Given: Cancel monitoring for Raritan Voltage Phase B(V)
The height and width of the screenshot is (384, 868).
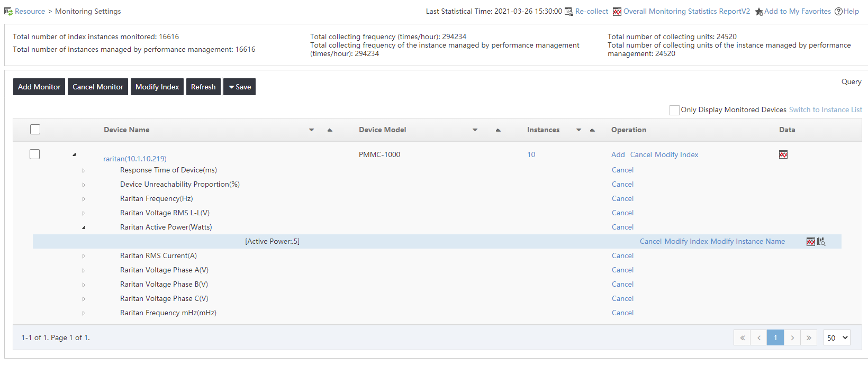Looking at the screenshot, I should (x=622, y=284).
